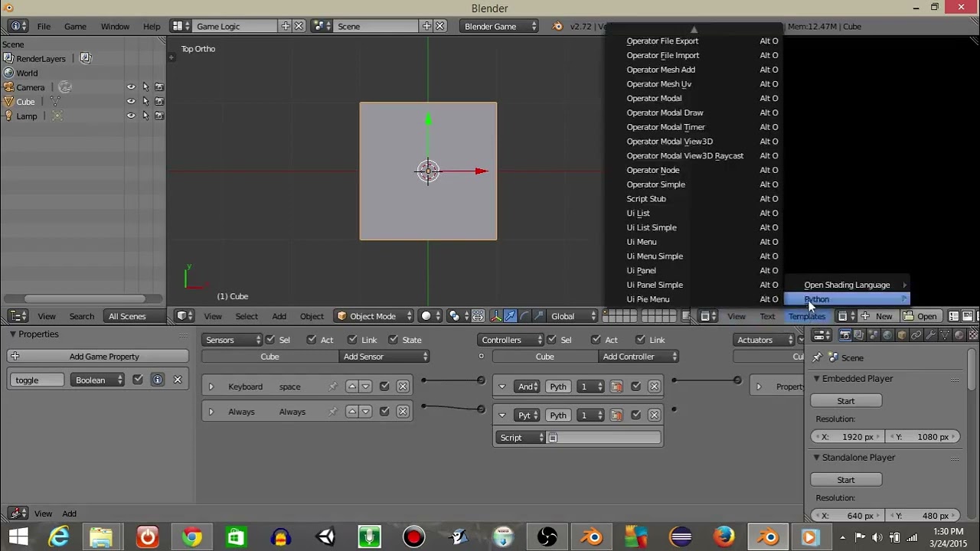Viewport: 980px width, 551px height.
Task: Open the Script mode dropdown
Action: pos(521,438)
